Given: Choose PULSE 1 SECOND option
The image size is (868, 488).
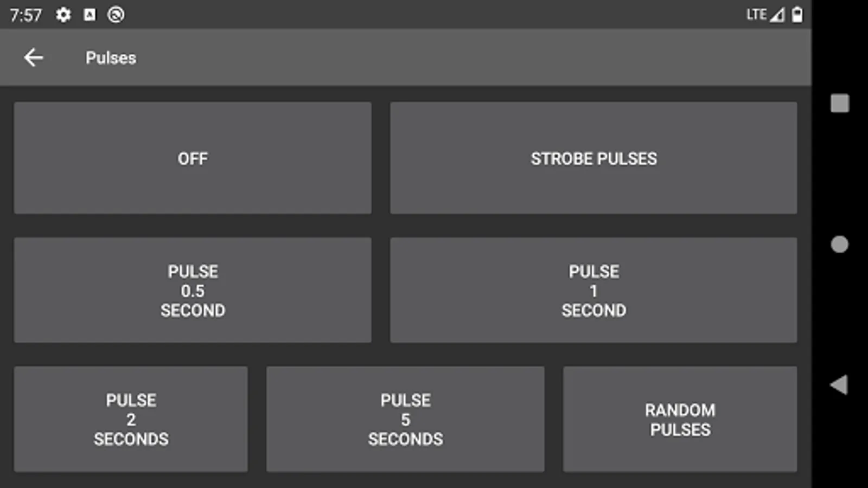Looking at the screenshot, I should click(593, 290).
